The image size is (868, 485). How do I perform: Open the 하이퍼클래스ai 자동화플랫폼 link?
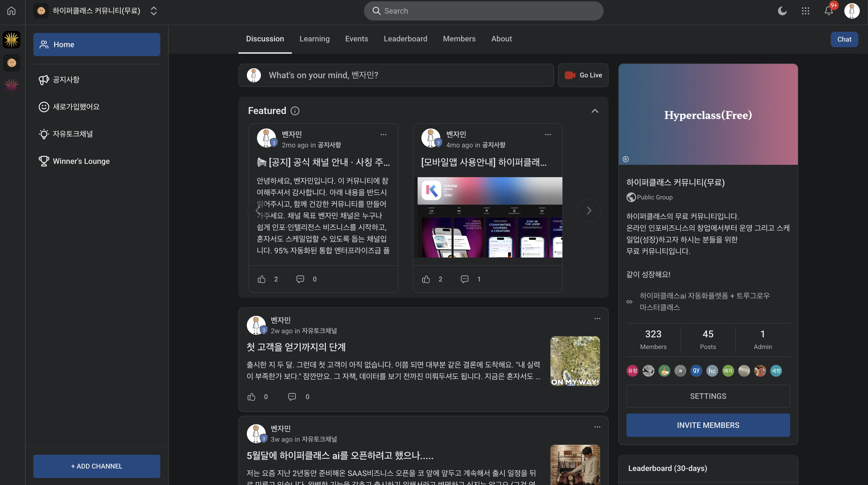tap(705, 302)
